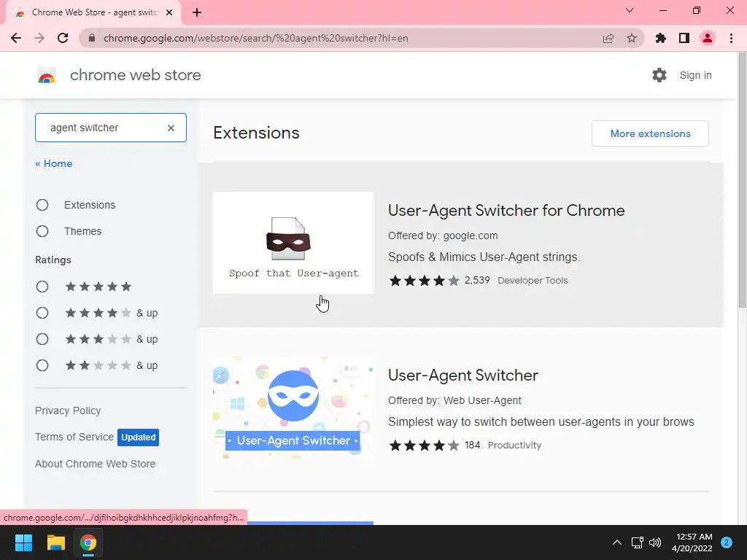Clear the search box with the X
The width and height of the screenshot is (747, 560).
coord(171,128)
